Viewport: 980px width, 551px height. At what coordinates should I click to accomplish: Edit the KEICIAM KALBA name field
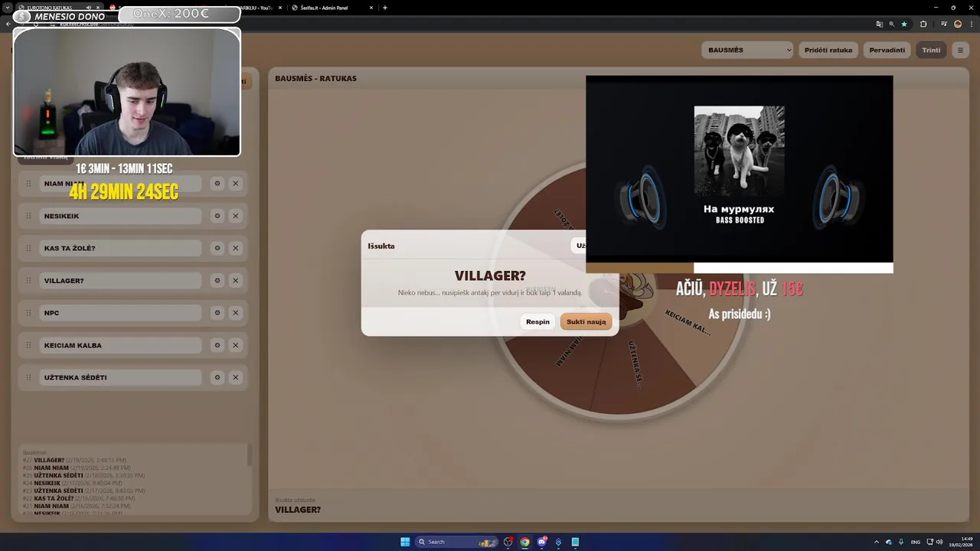pyautogui.click(x=120, y=345)
